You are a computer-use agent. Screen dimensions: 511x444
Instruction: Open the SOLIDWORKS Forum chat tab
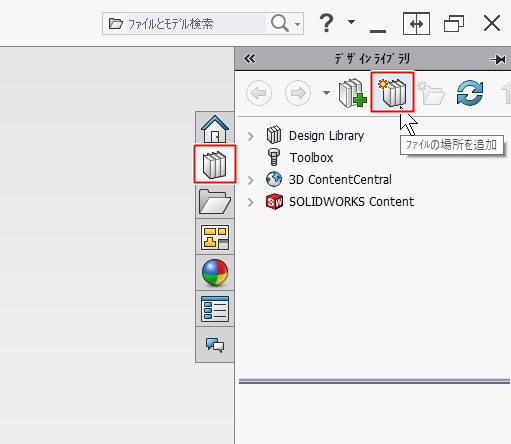[215, 345]
